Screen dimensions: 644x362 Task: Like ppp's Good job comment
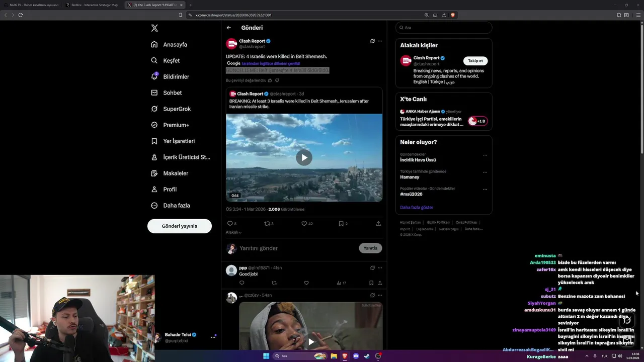click(x=306, y=283)
